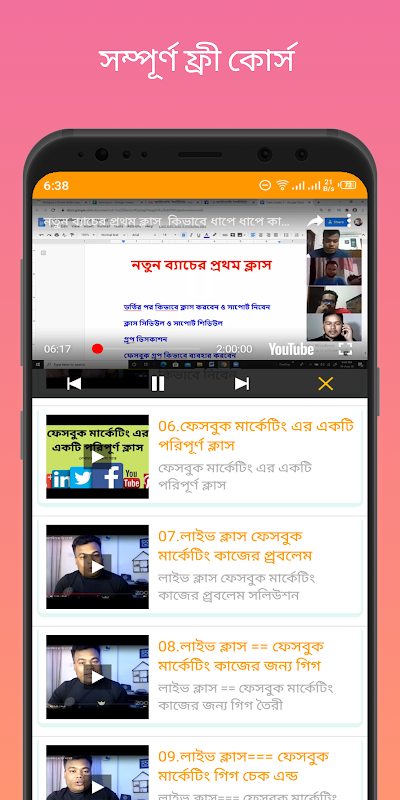Toggle fullscreen in the video player
Image resolution: width=400 pixels, height=800 pixels.
click(x=345, y=349)
